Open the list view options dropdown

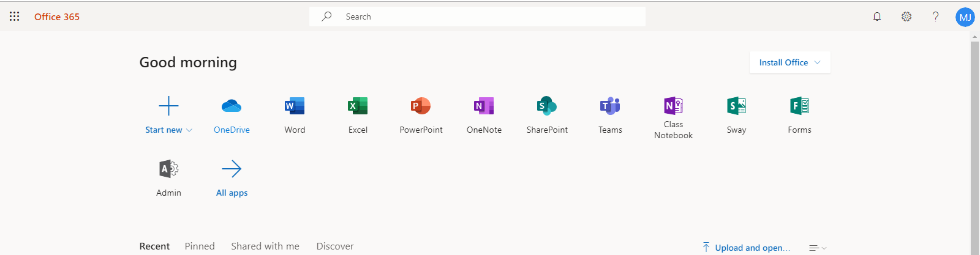818,248
